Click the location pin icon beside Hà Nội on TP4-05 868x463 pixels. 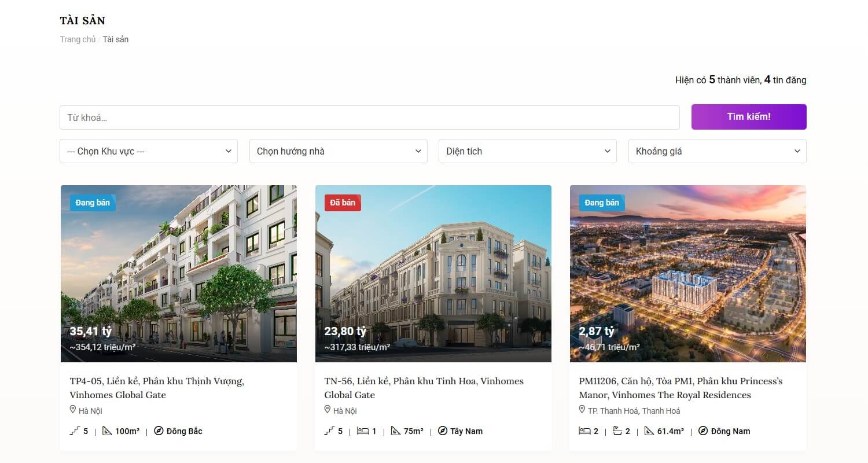coord(73,410)
